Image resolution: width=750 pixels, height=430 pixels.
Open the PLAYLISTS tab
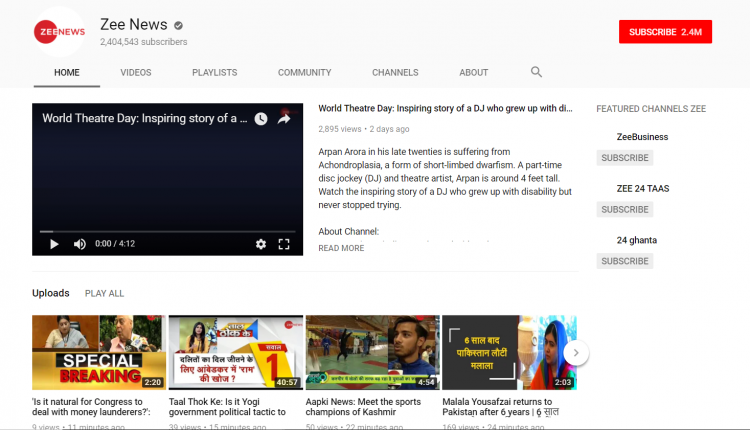pyautogui.click(x=215, y=73)
